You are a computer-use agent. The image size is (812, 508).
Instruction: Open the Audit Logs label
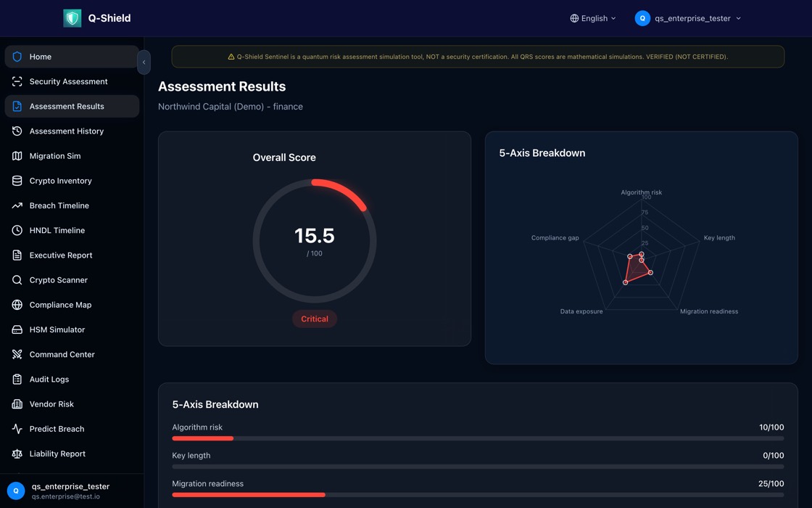click(49, 380)
